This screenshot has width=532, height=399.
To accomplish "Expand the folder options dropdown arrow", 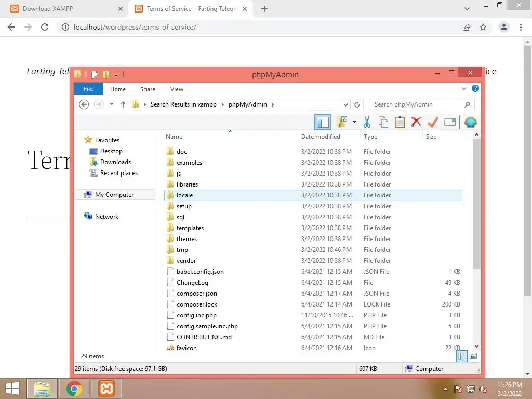I will pyautogui.click(x=354, y=122).
